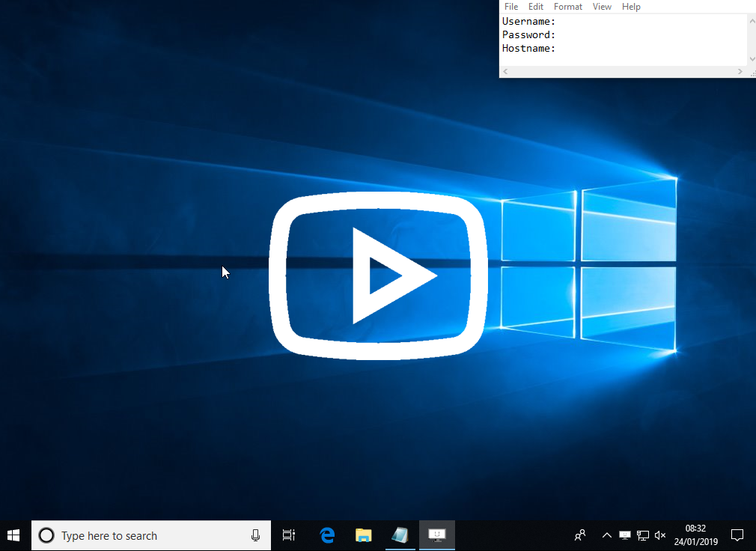Open the People icon in taskbar
Image resolution: width=756 pixels, height=551 pixels.
[580, 535]
